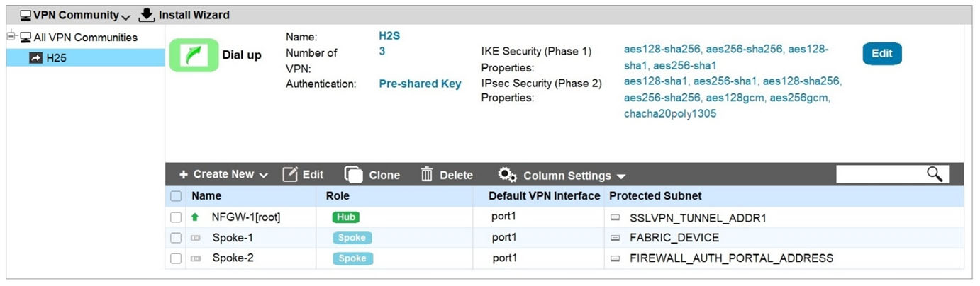Check the box next to Spoke-2
This screenshot has height=286, width=980.
tap(176, 259)
